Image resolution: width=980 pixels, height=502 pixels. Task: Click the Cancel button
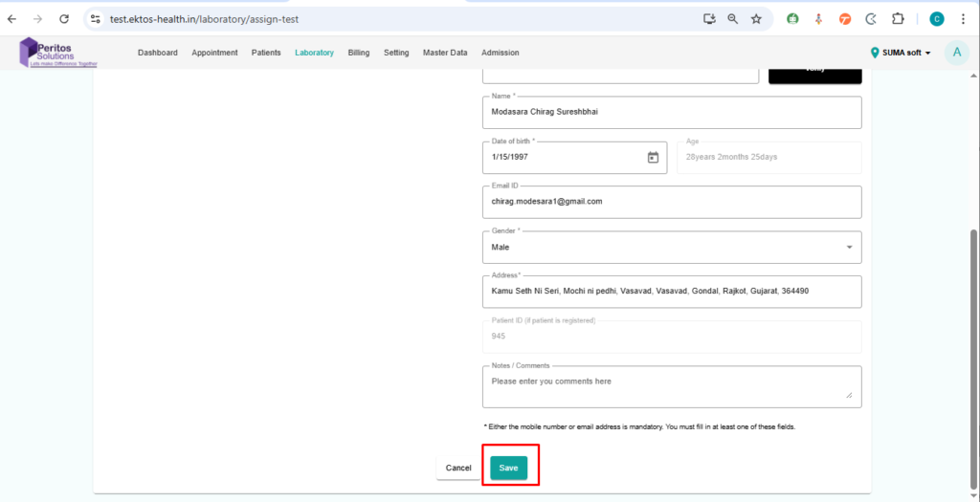coord(458,468)
